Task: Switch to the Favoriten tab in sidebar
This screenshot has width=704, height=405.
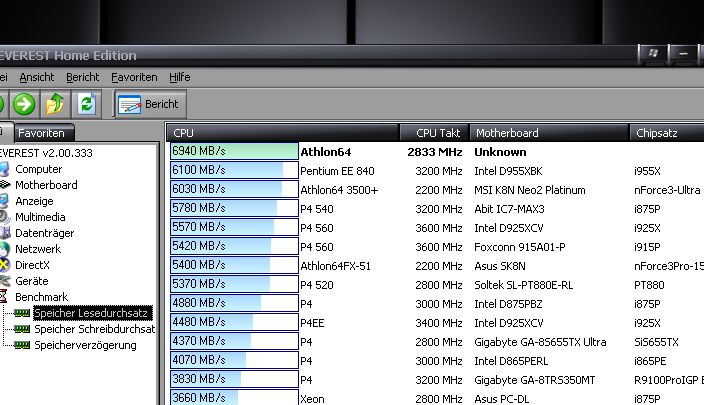Action: [41, 133]
